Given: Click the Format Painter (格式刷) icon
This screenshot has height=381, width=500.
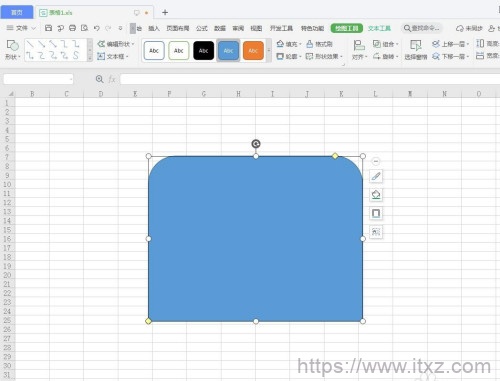Looking at the screenshot, I should click(310, 44).
